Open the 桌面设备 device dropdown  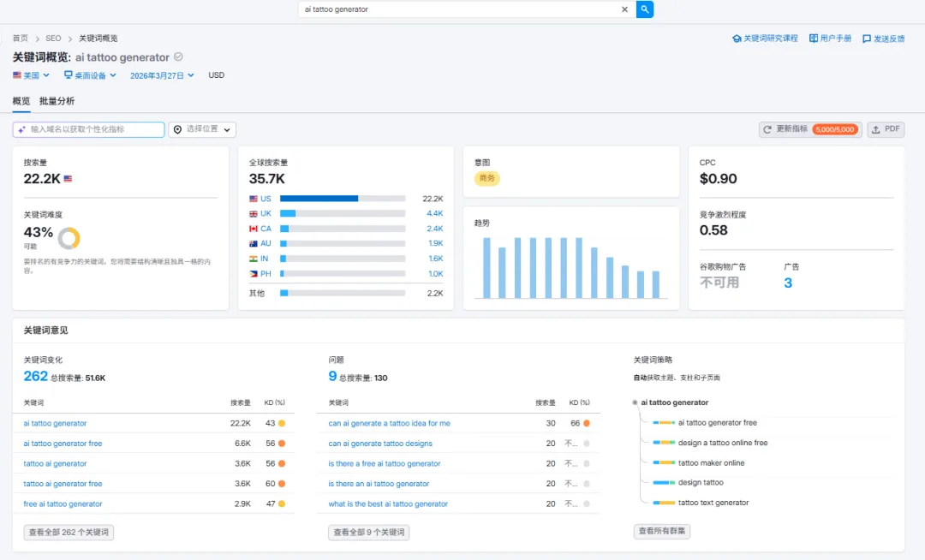90,75
